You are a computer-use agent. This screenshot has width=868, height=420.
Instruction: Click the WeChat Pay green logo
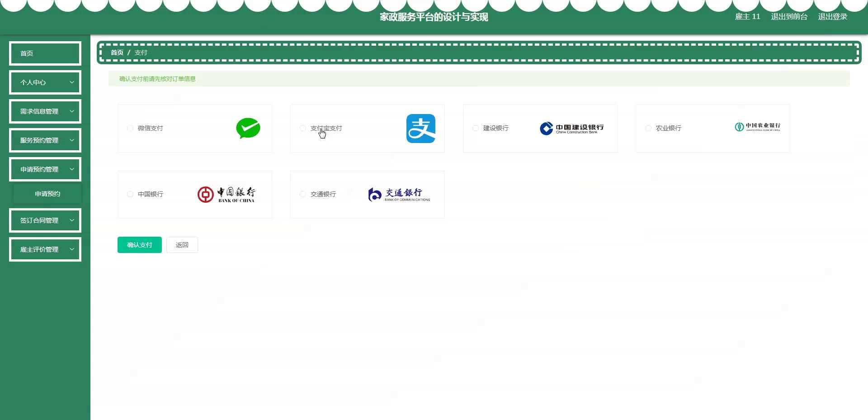click(248, 129)
